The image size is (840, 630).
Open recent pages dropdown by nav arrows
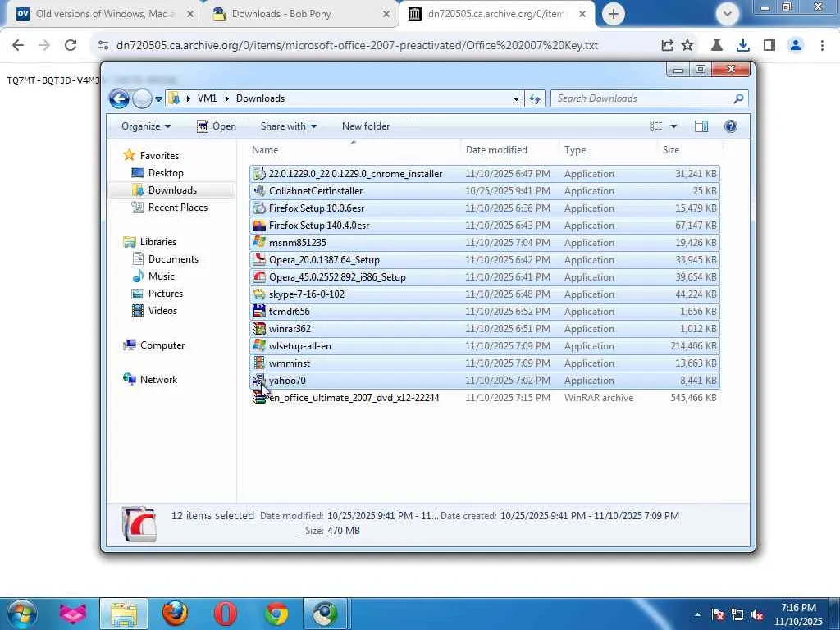click(158, 99)
